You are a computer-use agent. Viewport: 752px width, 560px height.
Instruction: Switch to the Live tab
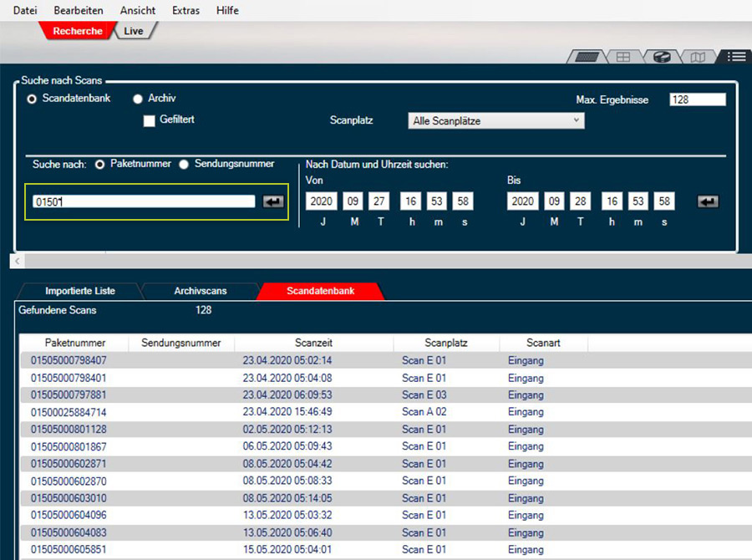134,31
